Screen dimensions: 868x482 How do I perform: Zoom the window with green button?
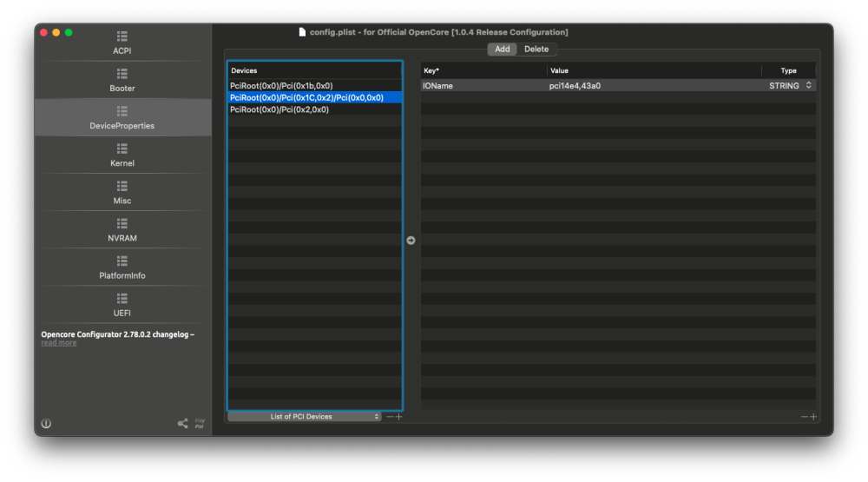69,33
